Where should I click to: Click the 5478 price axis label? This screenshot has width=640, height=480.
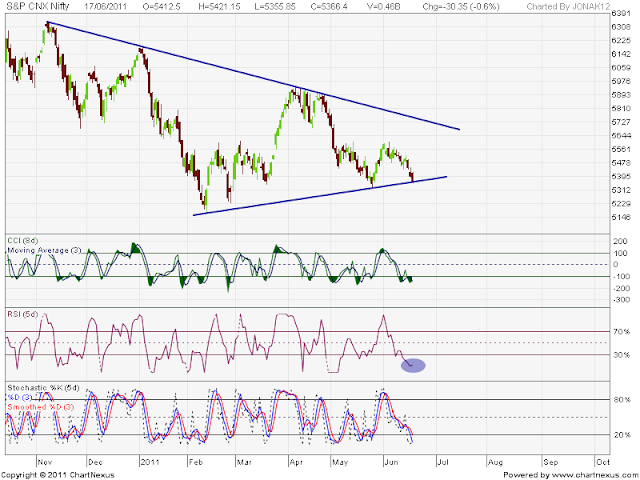[x=621, y=163]
